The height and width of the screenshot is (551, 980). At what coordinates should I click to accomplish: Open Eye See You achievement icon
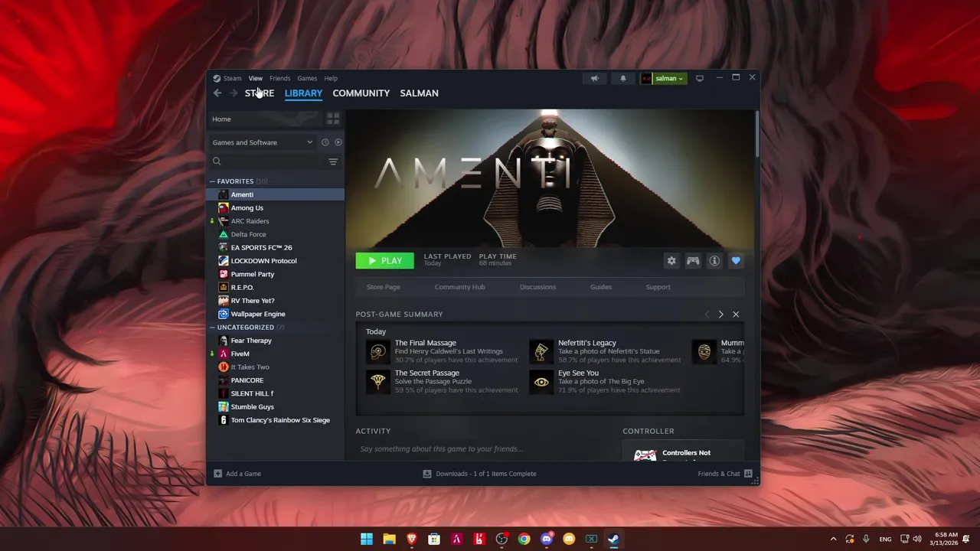pyautogui.click(x=541, y=381)
